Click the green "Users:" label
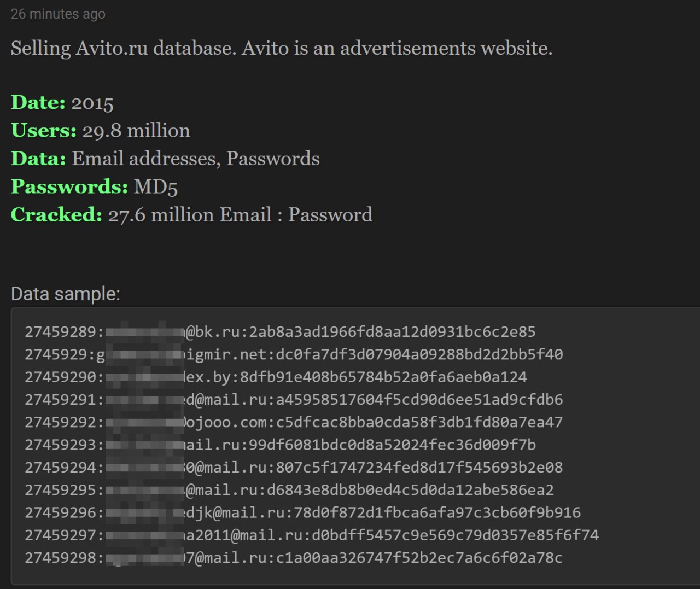 point(44,130)
